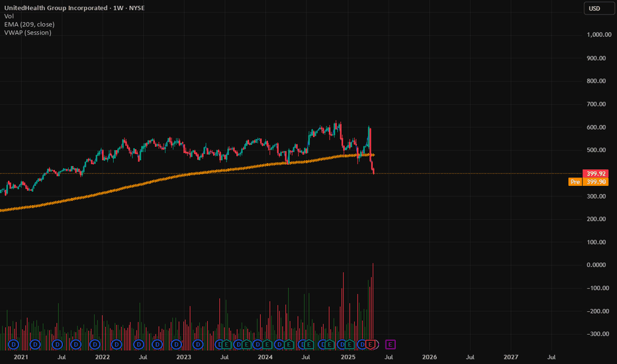Screen dimensions: 617x364
Task: Click the 600.00 price axis label
Action: [596, 127]
